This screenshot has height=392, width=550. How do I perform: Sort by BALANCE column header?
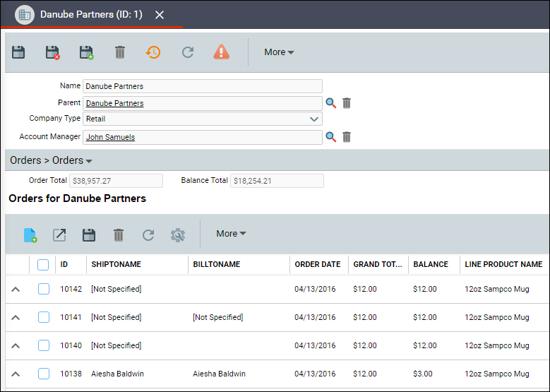click(x=431, y=264)
